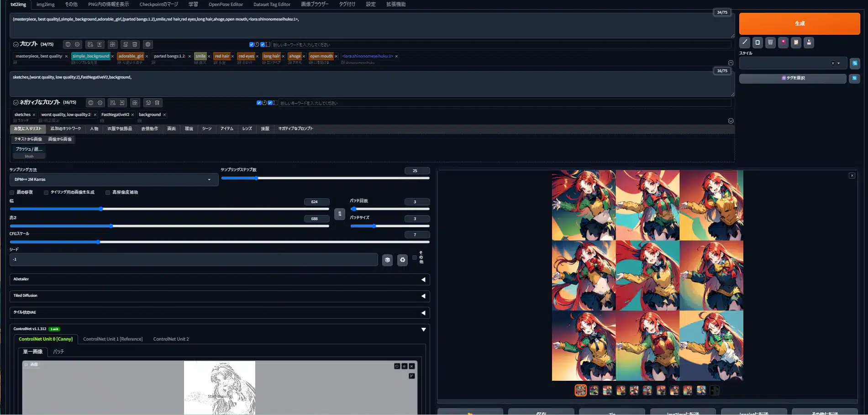Click the trash bin icon under the 生成 button
Screen dimensions: 868x415
pos(770,42)
